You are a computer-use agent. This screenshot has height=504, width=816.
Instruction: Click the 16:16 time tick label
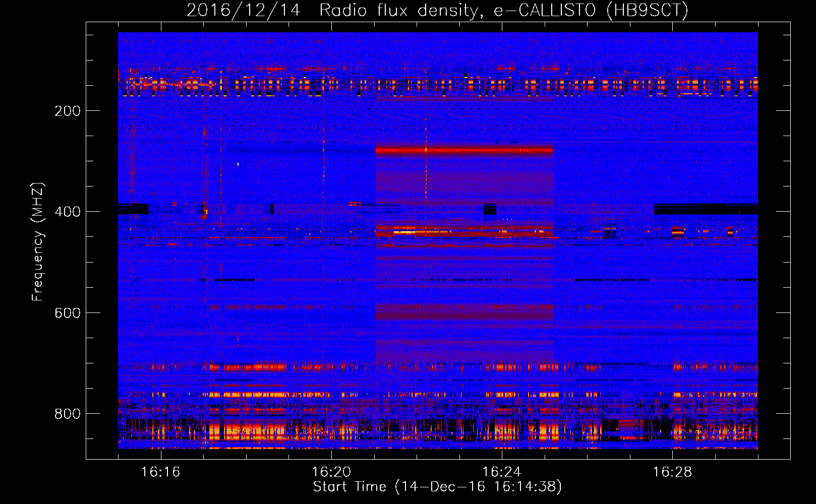[161, 472]
